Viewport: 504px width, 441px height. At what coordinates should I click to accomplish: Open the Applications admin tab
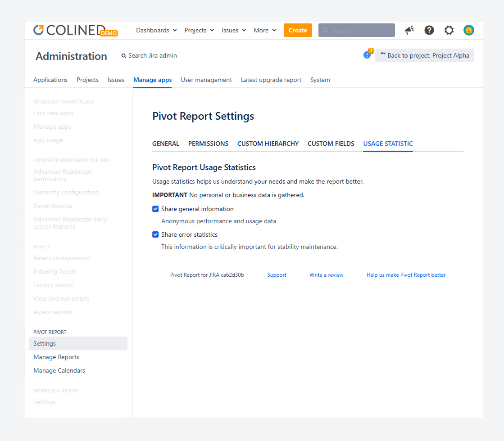tap(50, 80)
